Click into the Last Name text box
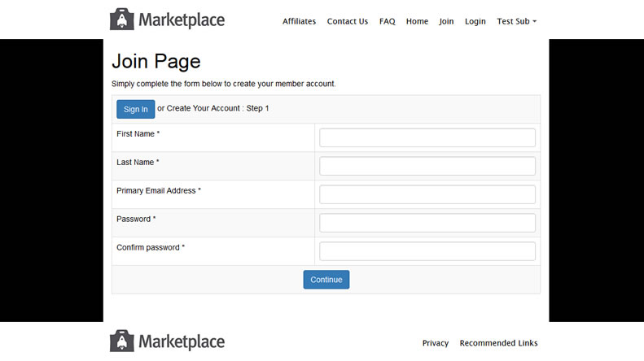This screenshot has height=361, width=644. coord(427,166)
